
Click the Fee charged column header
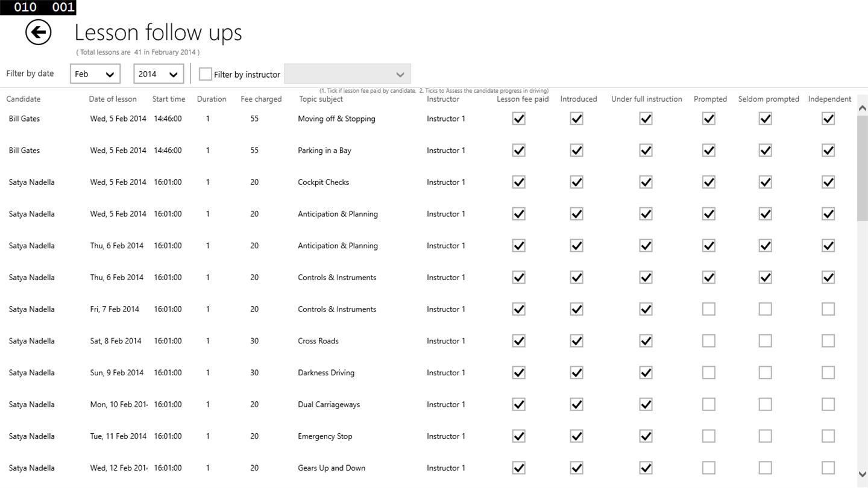(261, 99)
